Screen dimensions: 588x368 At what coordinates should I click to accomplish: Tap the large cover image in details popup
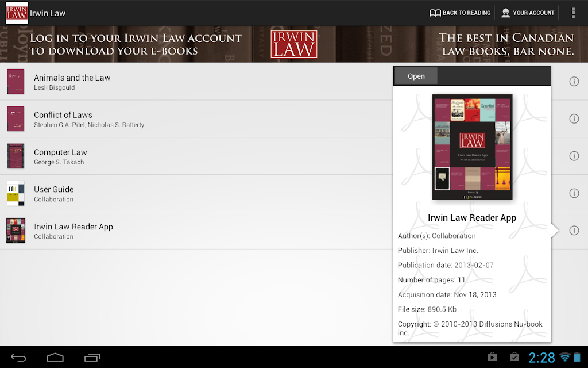click(x=472, y=147)
